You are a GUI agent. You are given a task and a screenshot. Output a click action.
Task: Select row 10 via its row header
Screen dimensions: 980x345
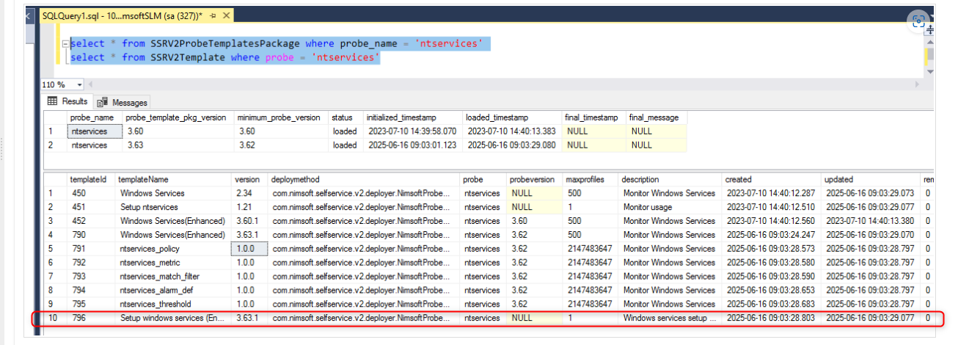53,318
